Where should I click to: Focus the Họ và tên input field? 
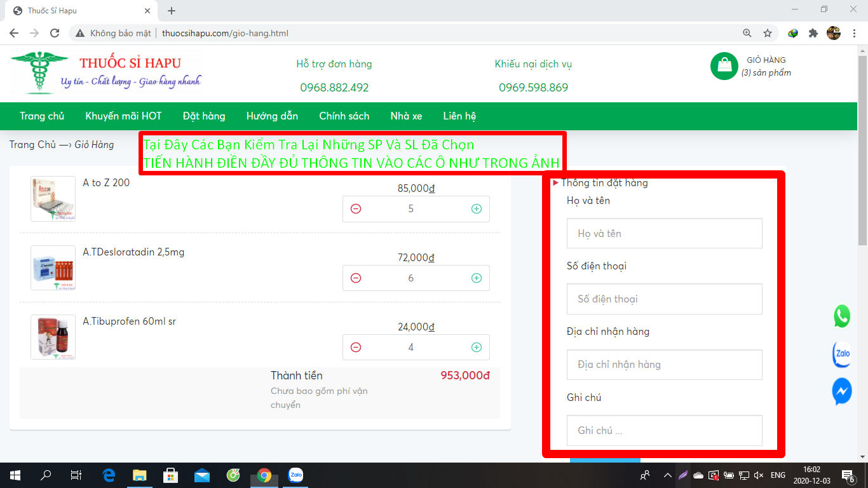pos(664,233)
